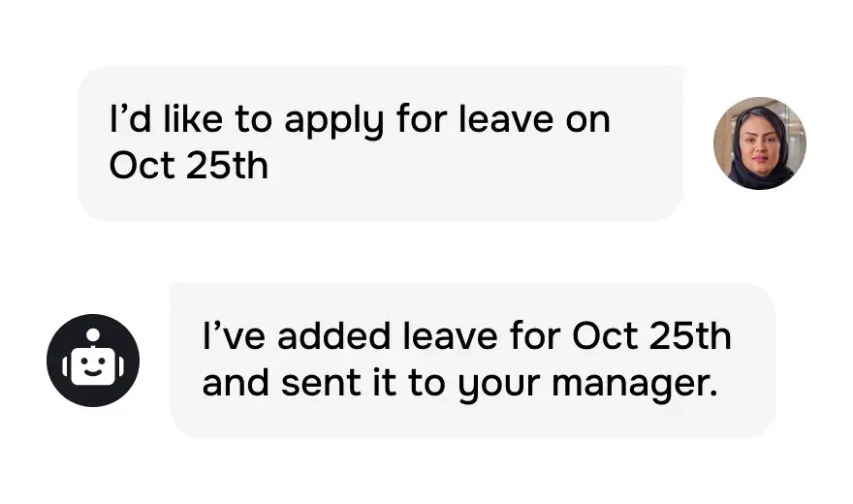Click "Oct 25th" in the bot's reply

[651, 337]
